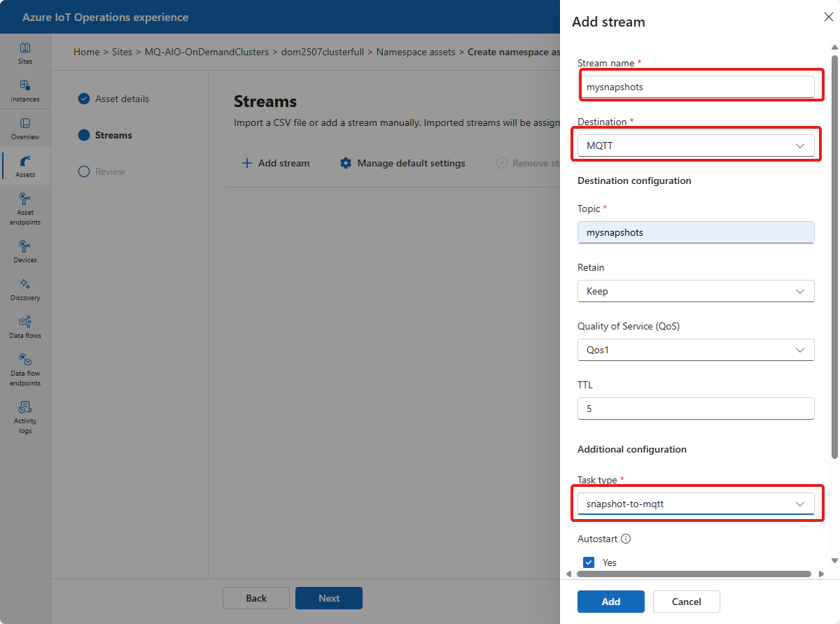840x624 pixels.
Task: Open the dom2507clusterfull breadcrumb
Action: click(x=323, y=52)
